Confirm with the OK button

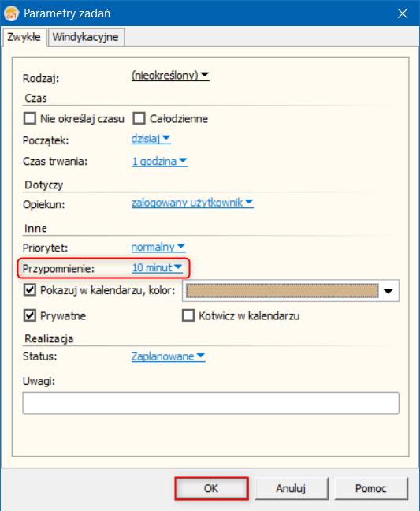(x=211, y=488)
